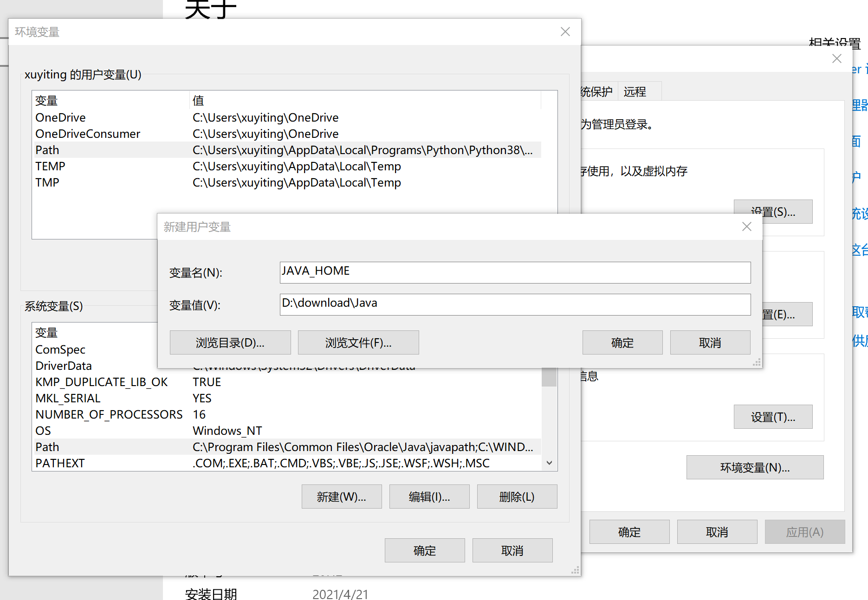Screen dimensions: 868x600
Task: Click the system variables scroll-down arrow
Action: (549, 463)
